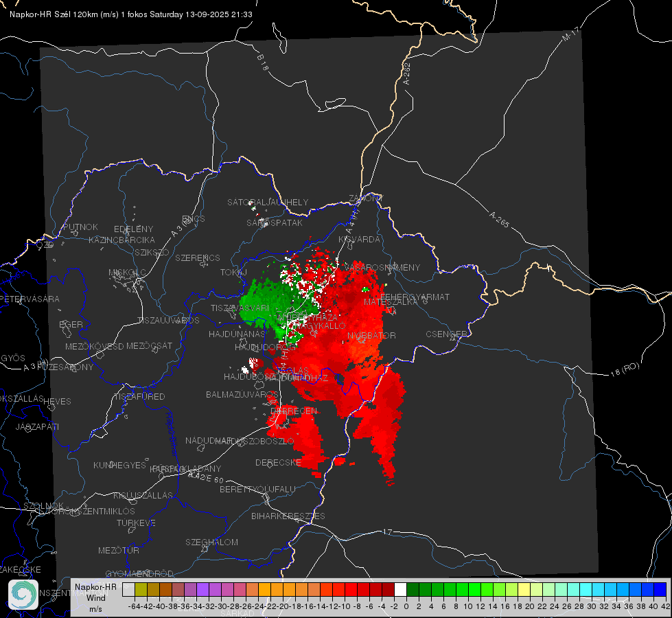Screen dimensions: 672x618
Task: Click the dark blue legend swatch before 42
Action: (660, 589)
